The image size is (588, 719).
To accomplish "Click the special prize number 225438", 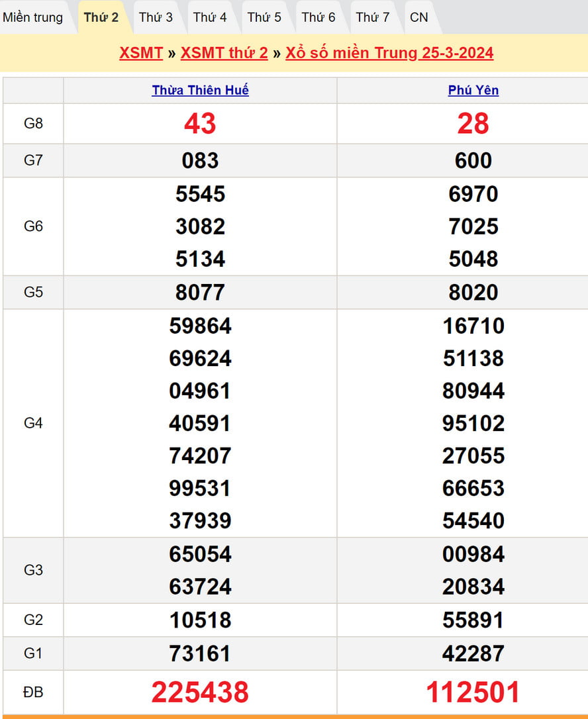I will pyautogui.click(x=200, y=692).
